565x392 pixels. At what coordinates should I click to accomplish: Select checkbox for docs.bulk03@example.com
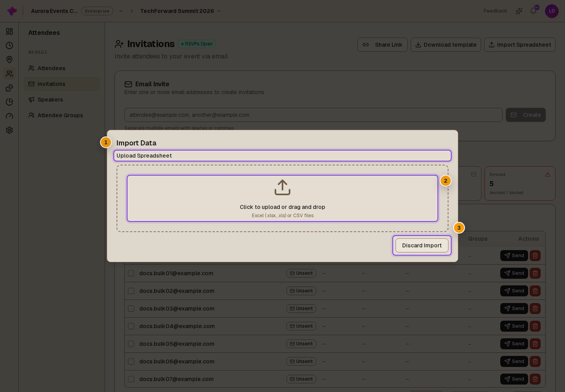pos(131,309)
